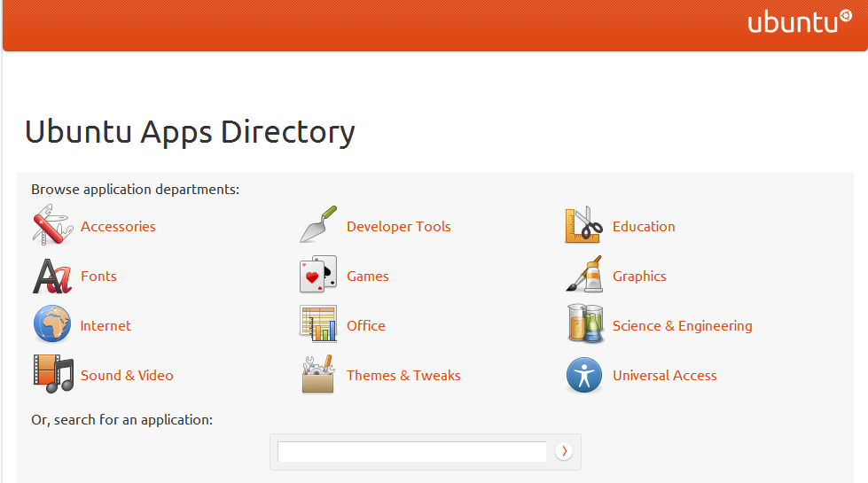Go to the Internet department link
Image resolution: width=868 pixels, height=483 pixels.
click(x=106, y=326)
